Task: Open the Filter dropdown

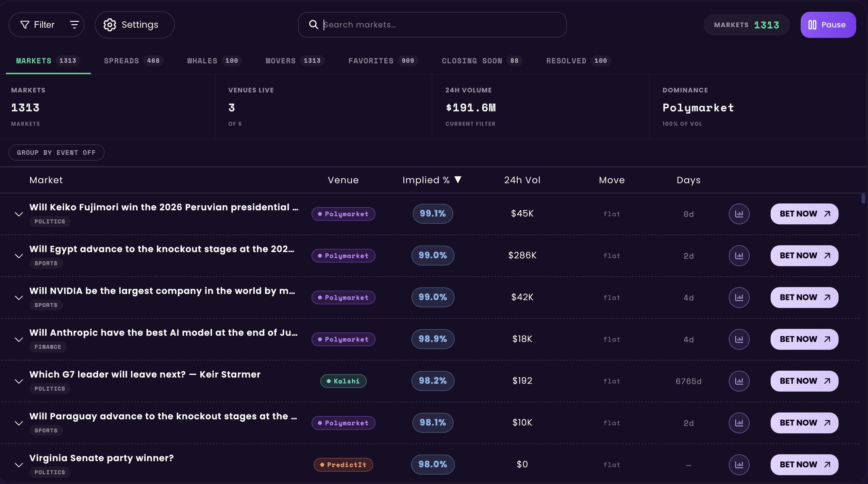Action: click(46, 24)
